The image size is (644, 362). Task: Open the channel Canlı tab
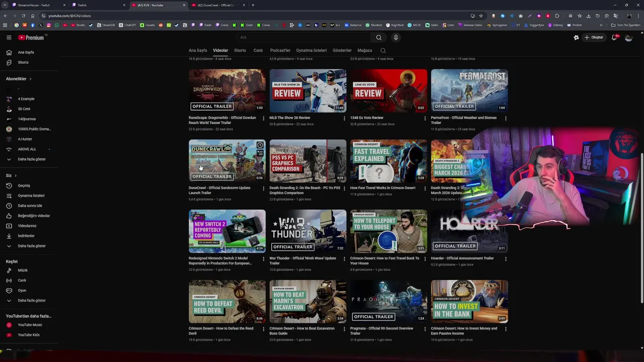[258, 50]
